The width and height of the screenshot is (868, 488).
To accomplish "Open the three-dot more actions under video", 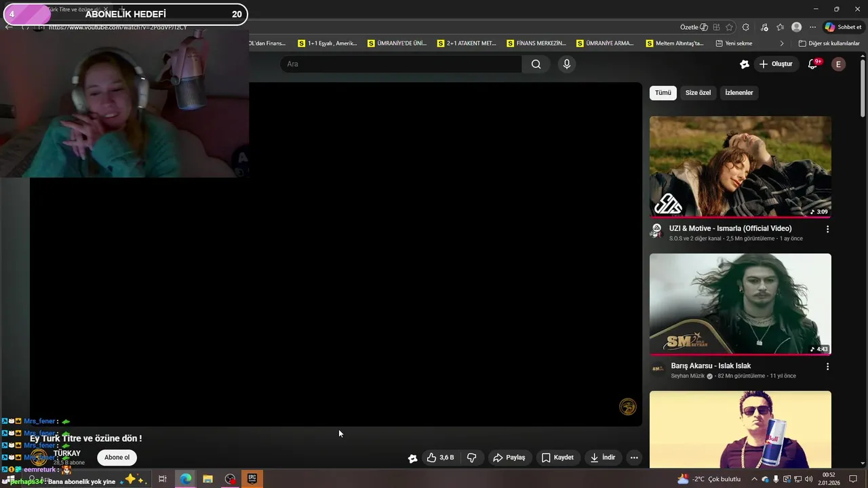I will pyautogui.click(x=634, y=457).
